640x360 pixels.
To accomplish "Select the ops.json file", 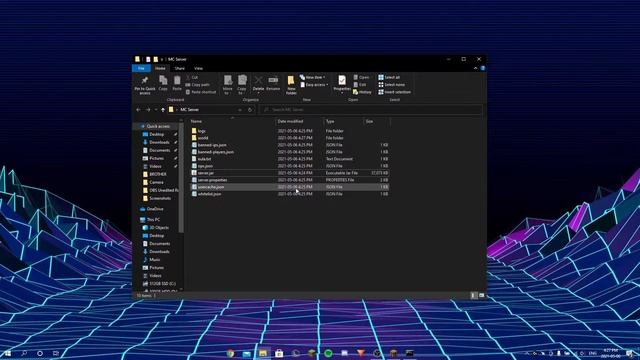I will tap(289, 166).
